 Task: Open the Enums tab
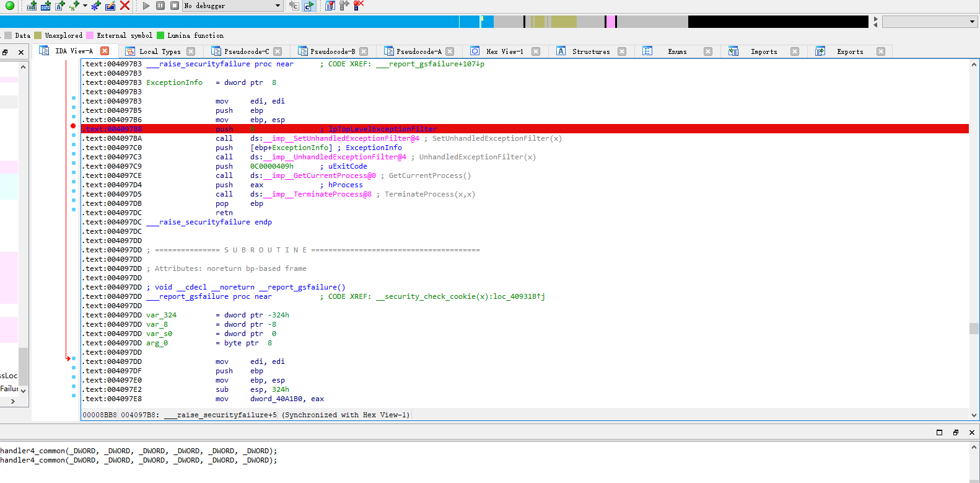pos(677,51)
